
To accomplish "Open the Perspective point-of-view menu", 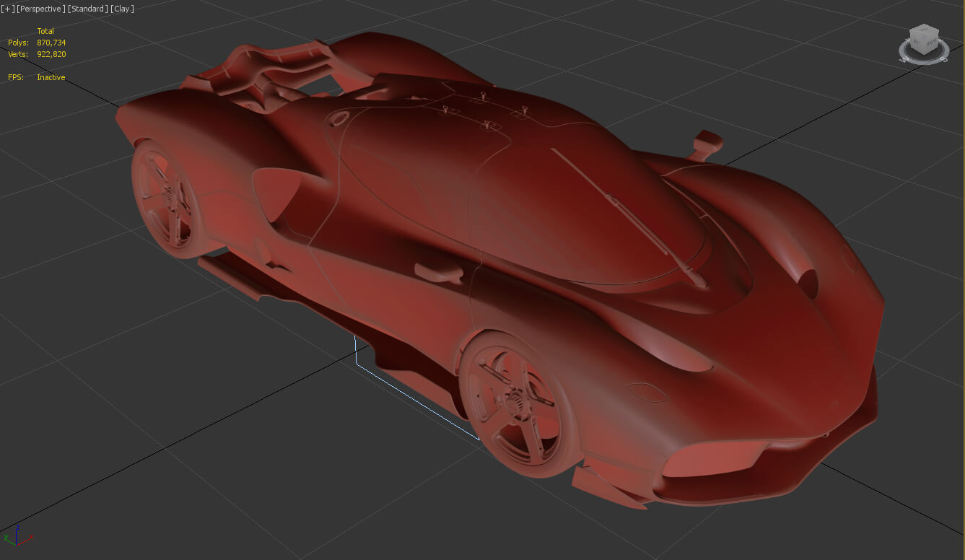I will coord(41,9).
